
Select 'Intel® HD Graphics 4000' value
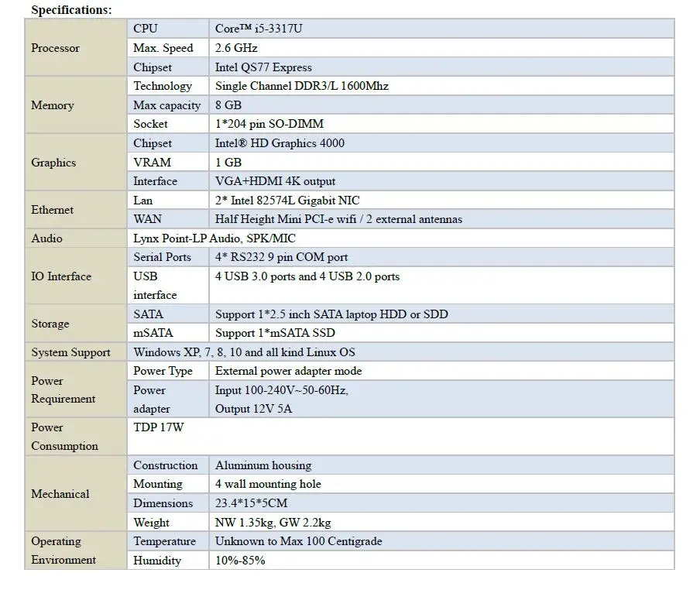click(x=280, y=143)
